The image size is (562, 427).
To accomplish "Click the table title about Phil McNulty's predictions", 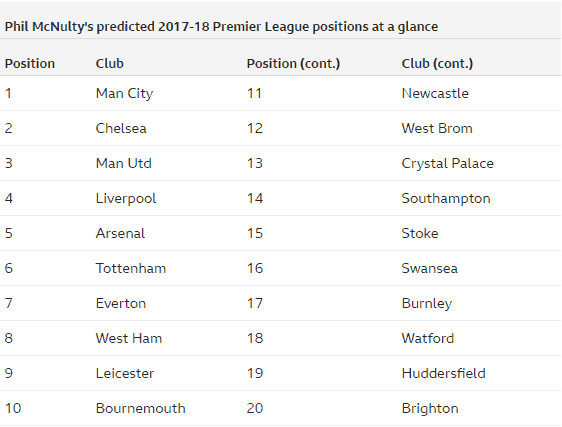I will (221, 27).
